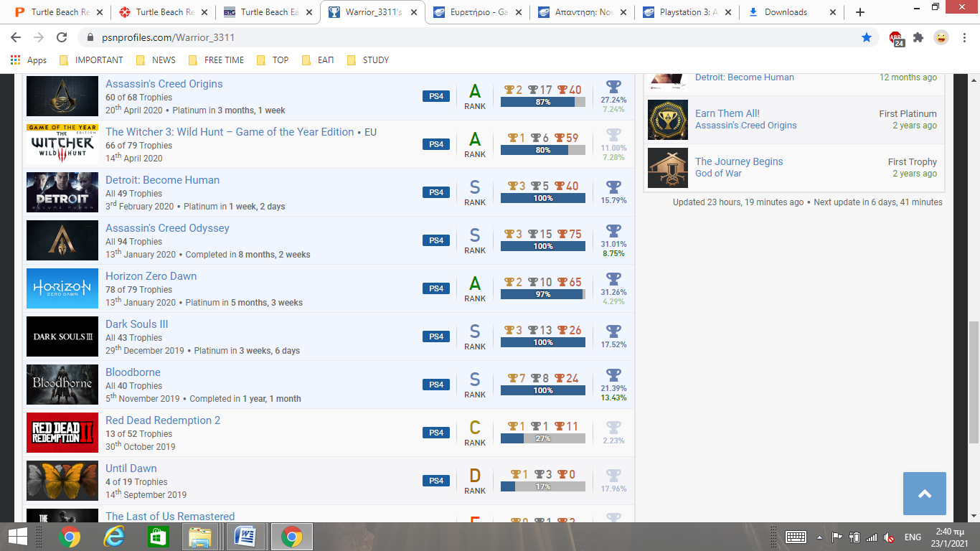Screen dimensions: 980x551
Task: Open the FREE TIME bookmarks folder
Action: pos(216,60)
